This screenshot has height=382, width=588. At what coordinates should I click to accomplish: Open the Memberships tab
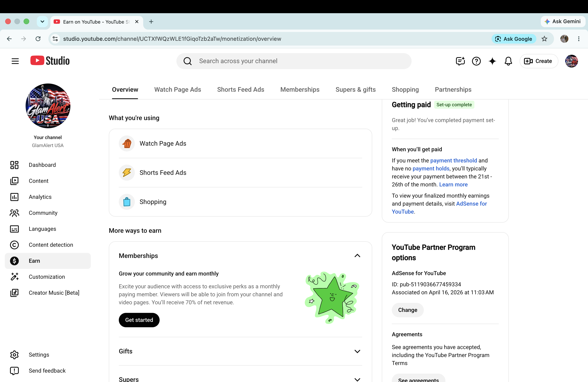pyautogui.click(x=300, y=89)
